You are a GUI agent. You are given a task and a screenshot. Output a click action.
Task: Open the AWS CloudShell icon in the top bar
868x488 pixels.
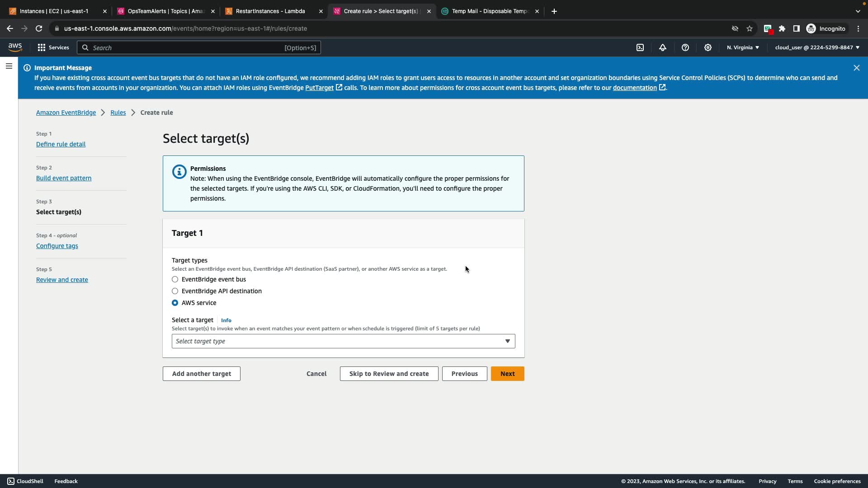point(640,47)
